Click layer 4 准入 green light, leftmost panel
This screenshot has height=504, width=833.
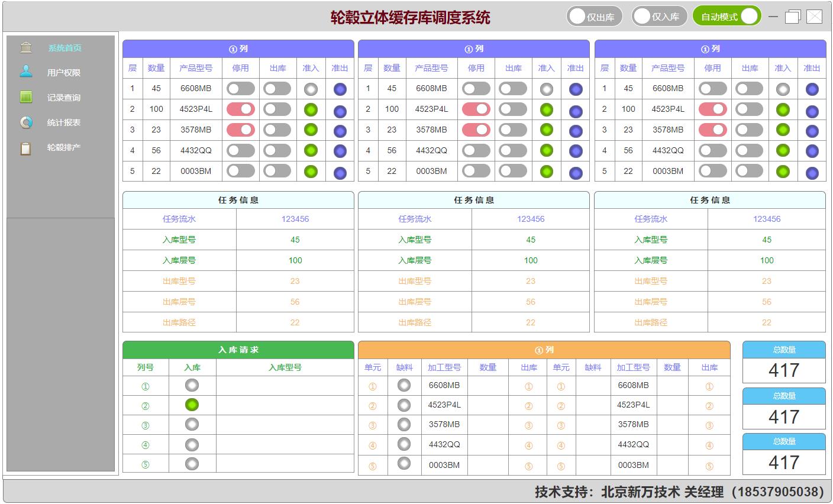click(x=311, y=151)
